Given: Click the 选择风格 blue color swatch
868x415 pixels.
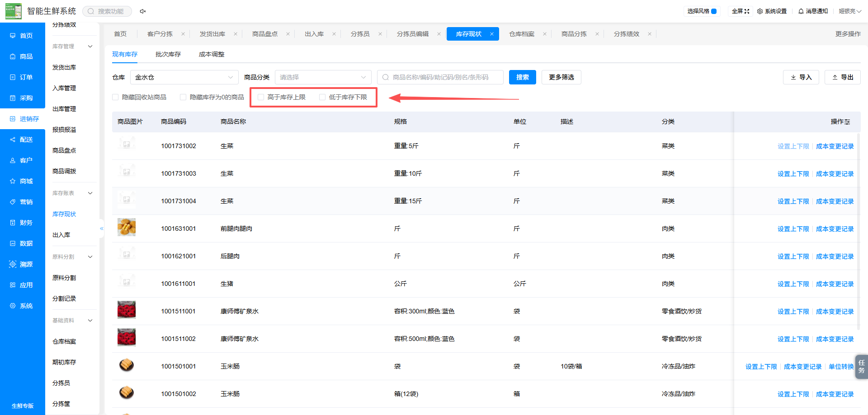Looking at the screenshot, I should tap(714, 11).
